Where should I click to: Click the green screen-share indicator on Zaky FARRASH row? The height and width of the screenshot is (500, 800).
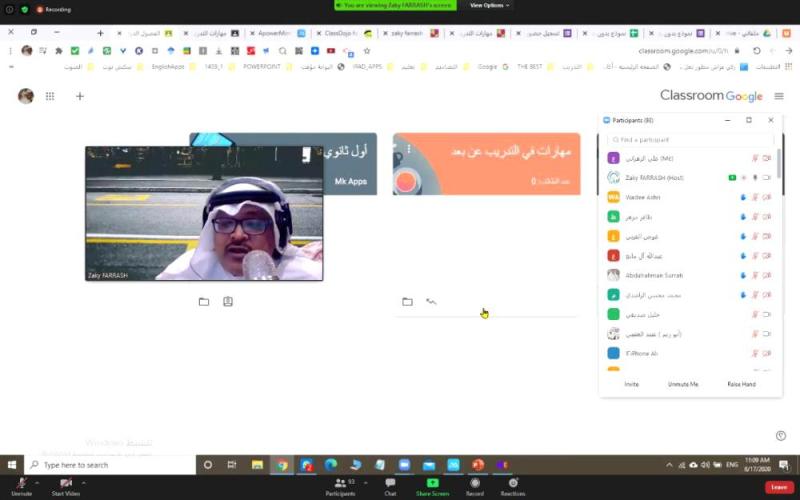[x=732, y=178]
